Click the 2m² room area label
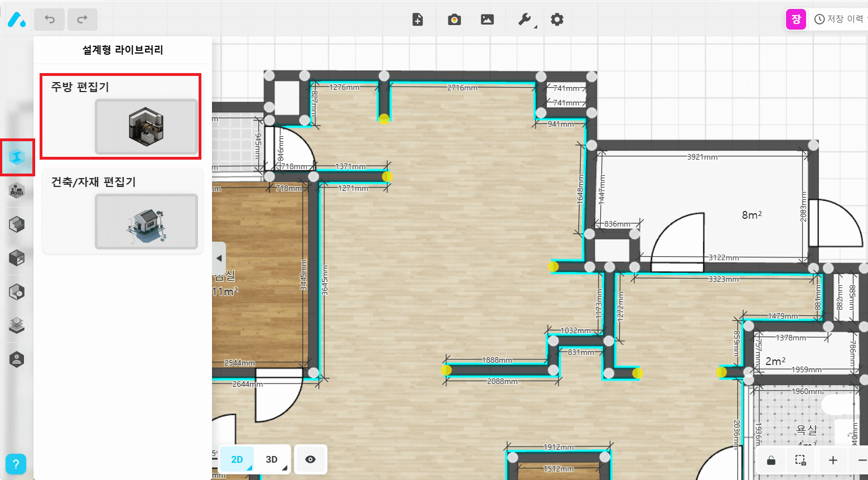 (775, 361)
